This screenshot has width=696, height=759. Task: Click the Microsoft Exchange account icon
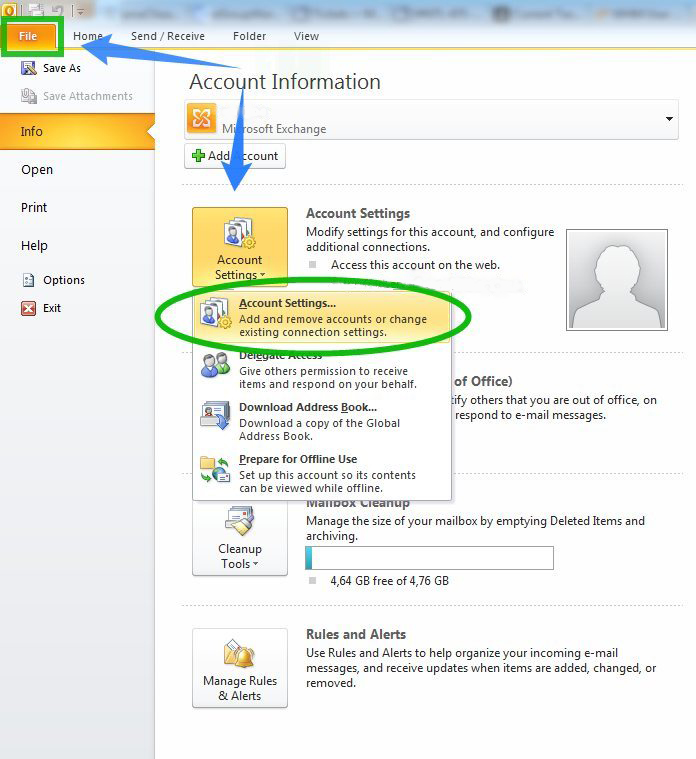(x=201, y=118)
